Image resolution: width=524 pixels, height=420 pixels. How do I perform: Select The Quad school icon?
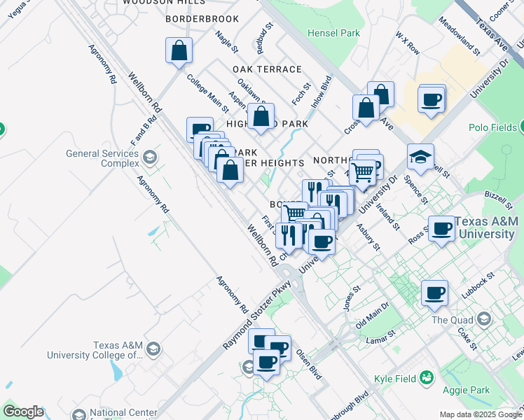(x=484, y=319)
